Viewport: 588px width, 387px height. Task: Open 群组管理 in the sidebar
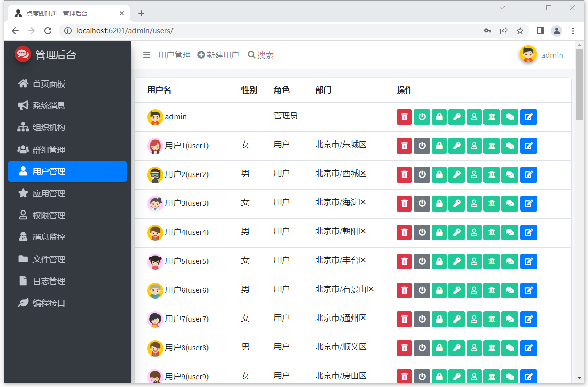click(67, 150)
